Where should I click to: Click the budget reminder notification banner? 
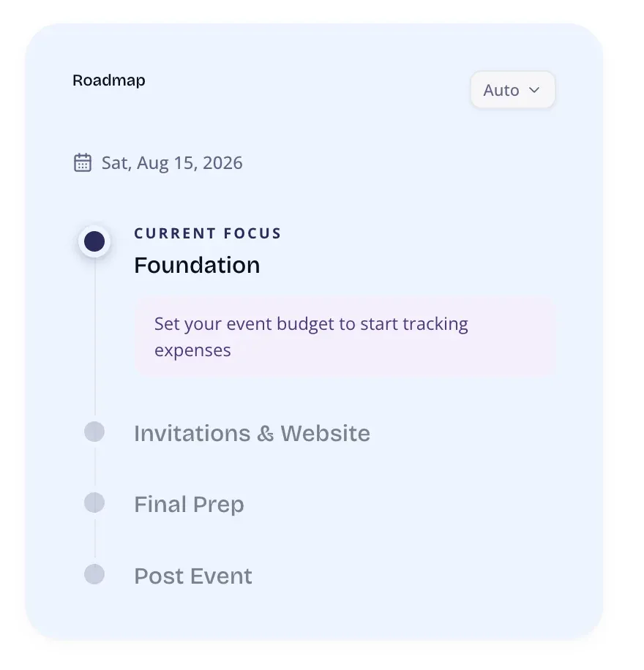[345, 336]
